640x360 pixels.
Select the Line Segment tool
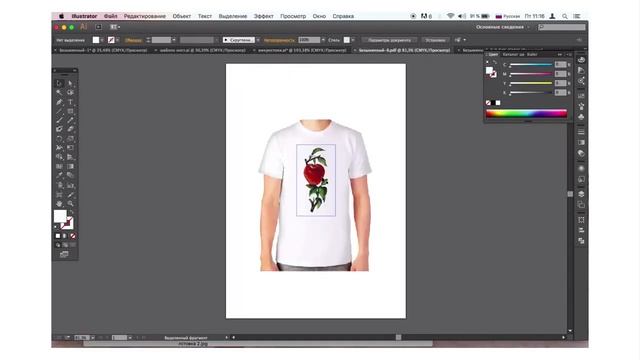point(59,111)
